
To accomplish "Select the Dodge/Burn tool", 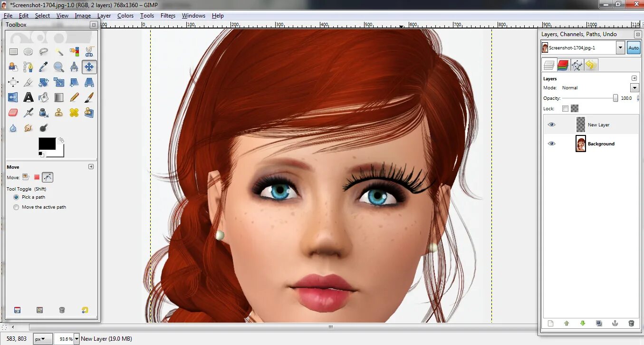I will 44,128.
